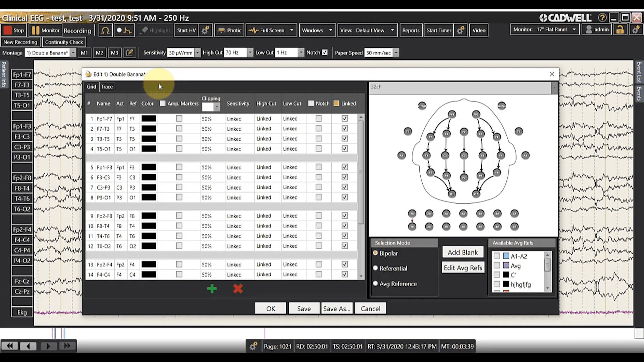Screen dimensions: 644x362
Task: Click the padlock lock icon
Action: [x=620, y=30]
